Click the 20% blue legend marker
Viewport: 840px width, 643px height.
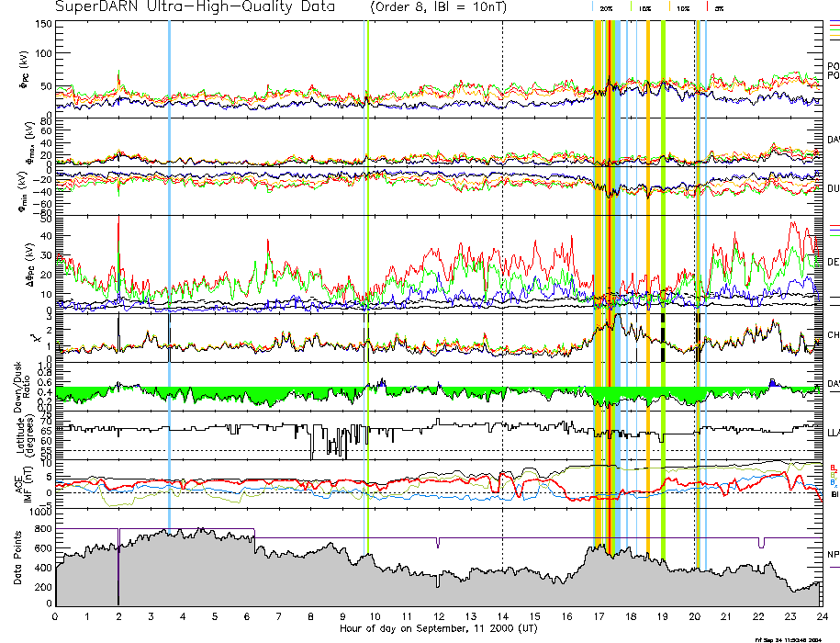(594, 7)
